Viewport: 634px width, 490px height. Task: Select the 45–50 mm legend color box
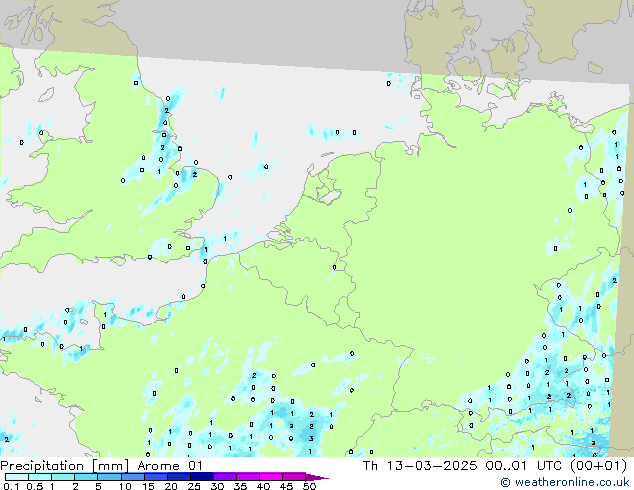294,477
